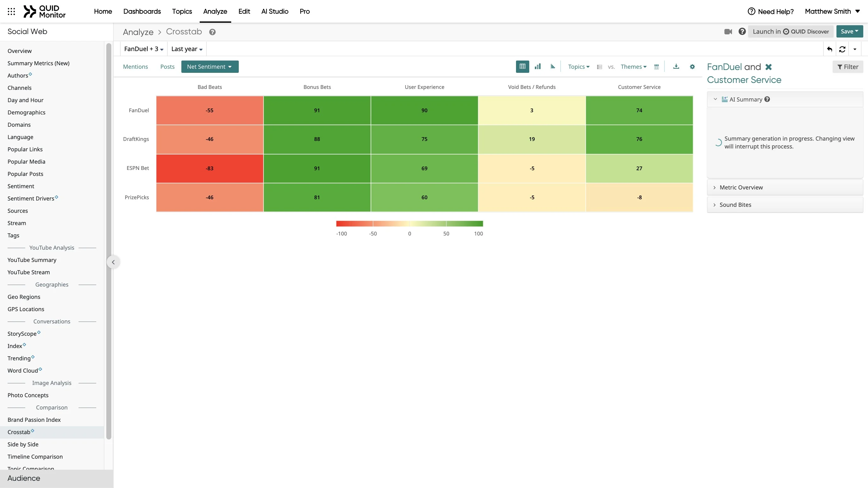Switch to vertical bar chart view
Viewport: 868px width, 488px height.
538,67
